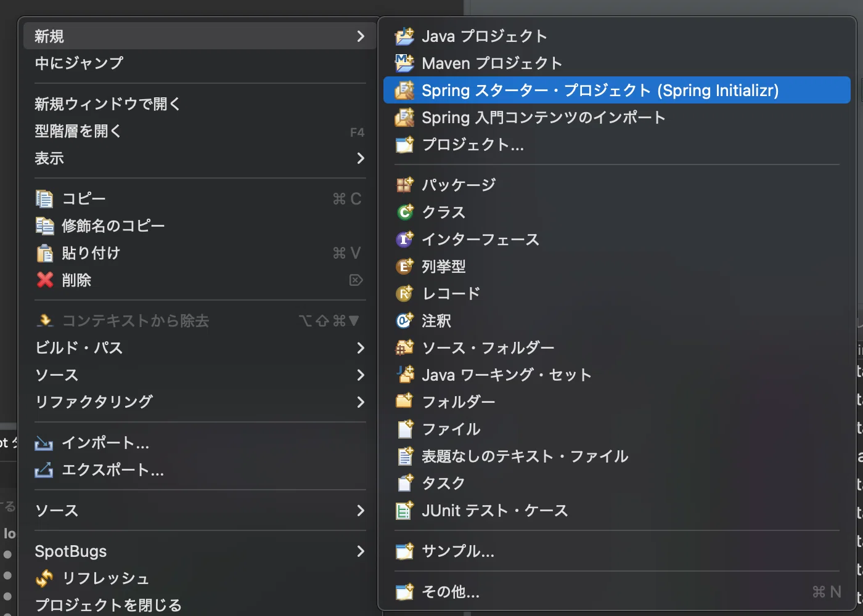Click the 列挙型 enum icon
The width and height of the screenshot is (863, 616).
404,266
